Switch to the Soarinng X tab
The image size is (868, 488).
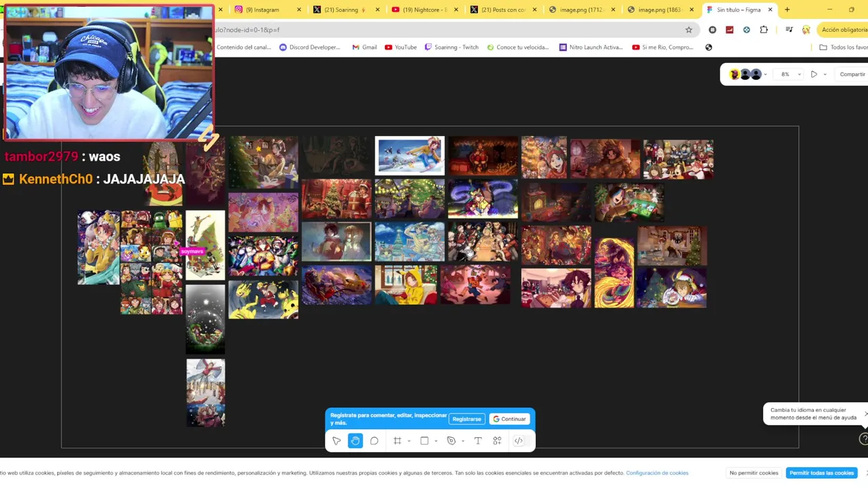341,9
